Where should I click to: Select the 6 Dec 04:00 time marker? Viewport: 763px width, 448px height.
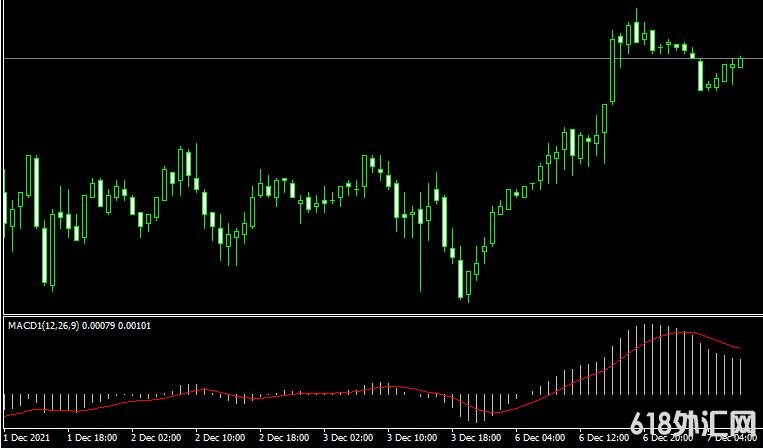[x=541, y=438]
